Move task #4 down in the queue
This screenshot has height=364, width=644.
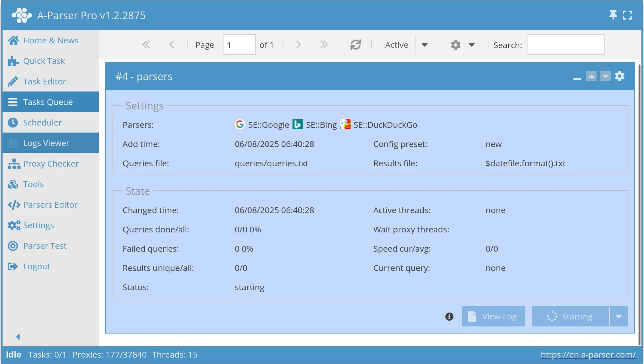[x=606, y=76]
